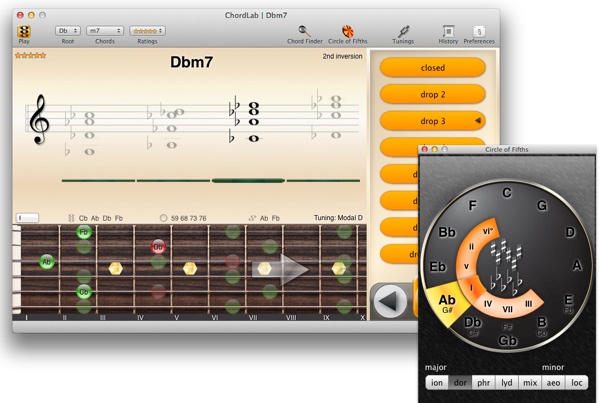600x403 pixels.
Task: Click the treble clef on the staff
Action: point(39,118)
